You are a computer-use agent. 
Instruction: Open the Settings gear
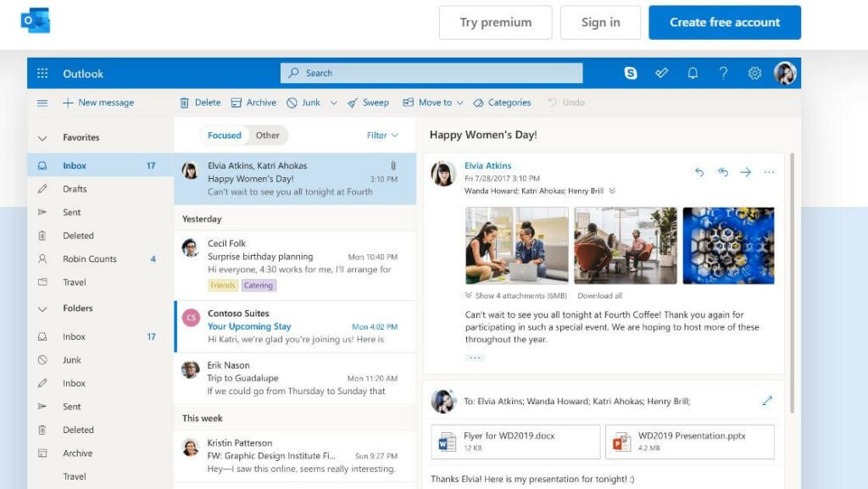[754, 73]
